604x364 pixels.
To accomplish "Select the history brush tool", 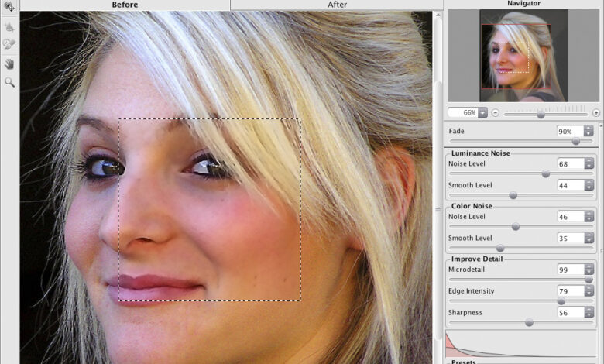I will (x=9, y=44).
